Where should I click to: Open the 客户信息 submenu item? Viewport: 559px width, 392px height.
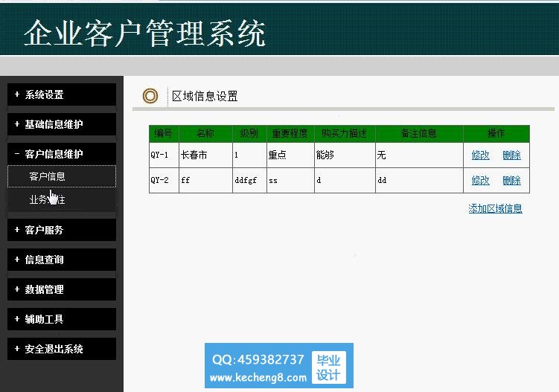(62, 176)
